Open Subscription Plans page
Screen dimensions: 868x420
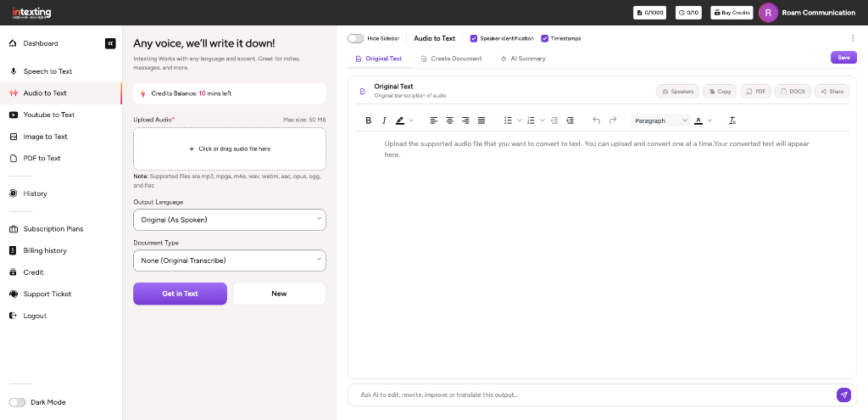(x=53, y=229)
